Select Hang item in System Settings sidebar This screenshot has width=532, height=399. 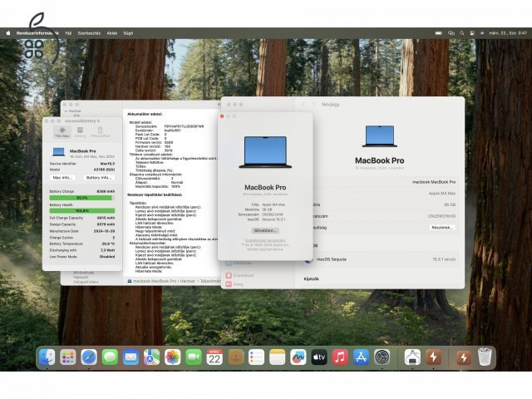(234, 284)
